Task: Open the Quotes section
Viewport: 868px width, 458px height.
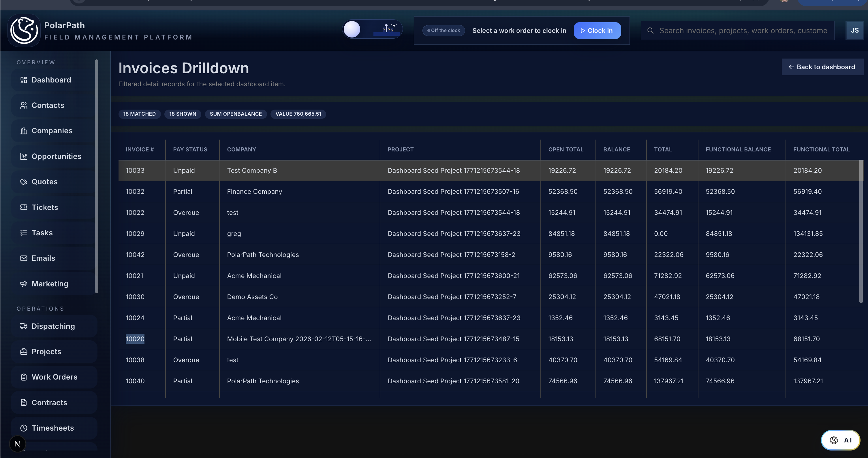Action: pos(44,182)
